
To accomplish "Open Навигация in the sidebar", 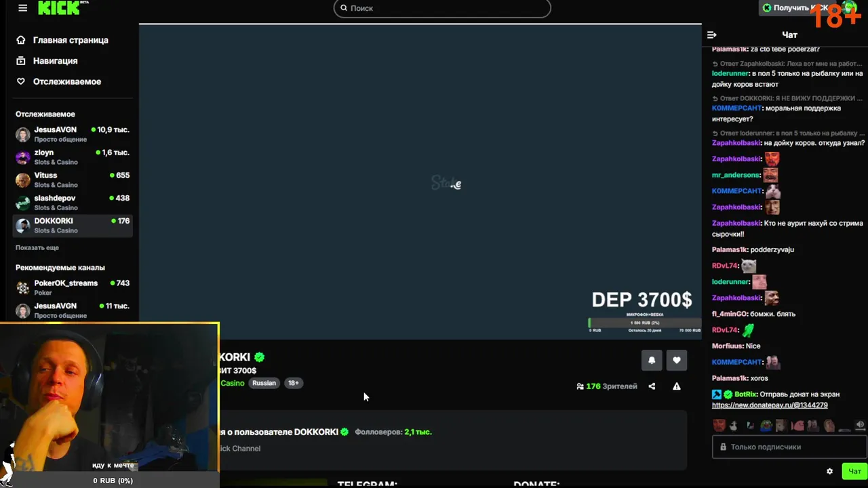I will [x=55, y=61].
